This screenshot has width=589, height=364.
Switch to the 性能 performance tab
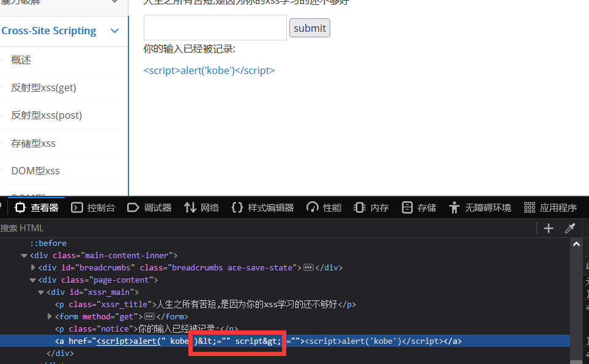324,208
